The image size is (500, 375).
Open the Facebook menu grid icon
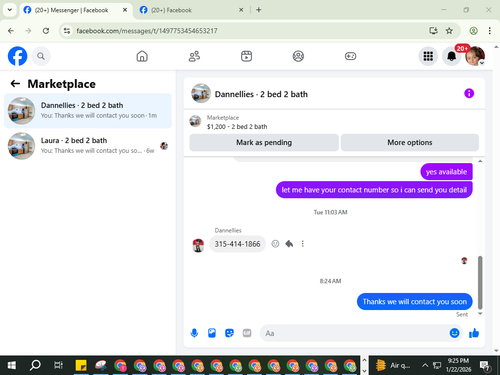click(428, 56)
